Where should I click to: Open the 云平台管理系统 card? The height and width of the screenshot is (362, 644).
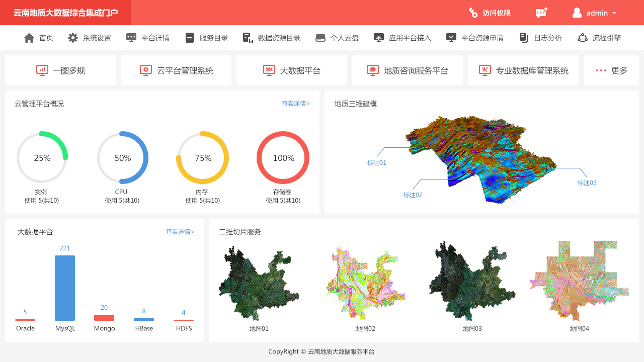tap(176, 70)
